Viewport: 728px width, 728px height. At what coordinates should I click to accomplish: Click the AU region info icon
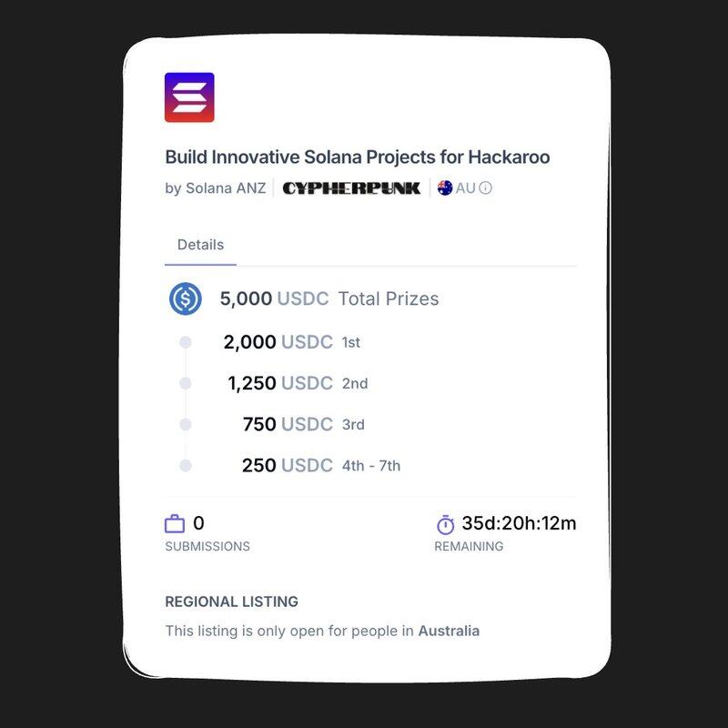pos(485,188)
